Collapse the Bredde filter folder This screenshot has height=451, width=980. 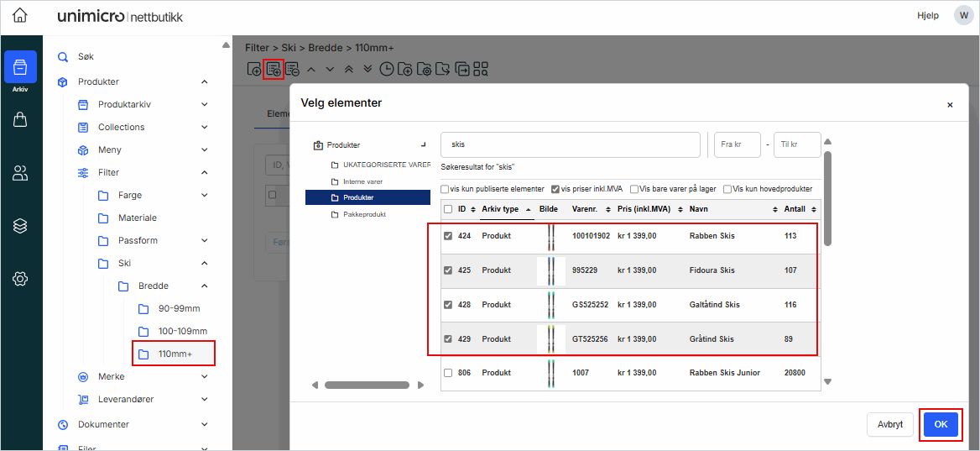tap(205, 286)
